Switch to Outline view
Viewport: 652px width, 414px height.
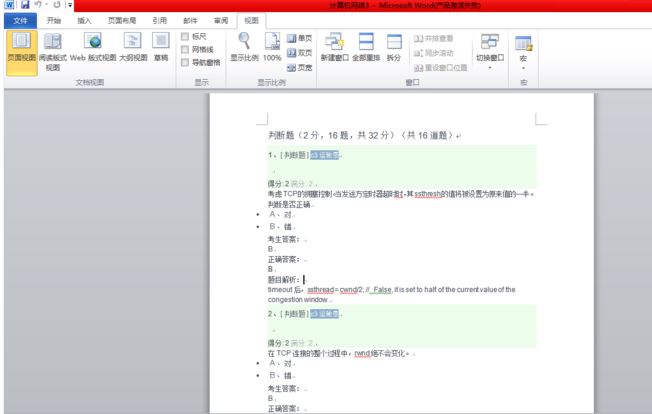pos(133,47)
